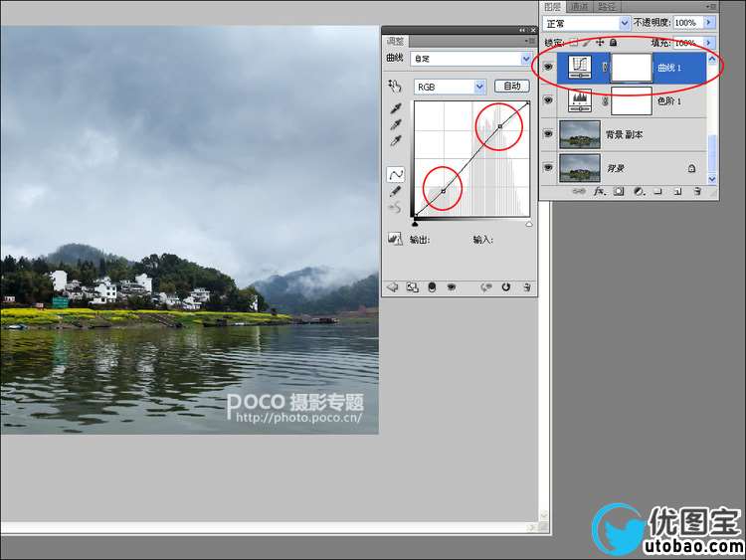Lock transparent pixels icon
Image resolution: width=746 pixels, height=560 pixels.
pyautogui.click(x=574, y=43)
